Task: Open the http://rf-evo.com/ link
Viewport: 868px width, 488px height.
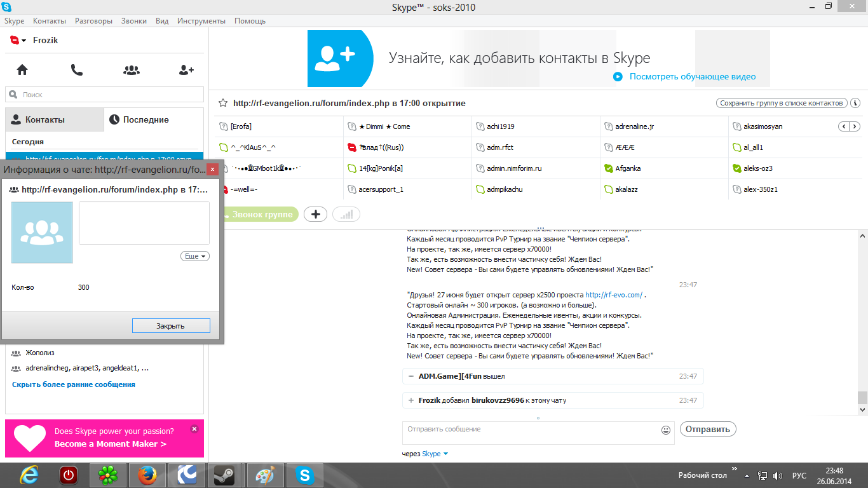Action: [614, 295]
